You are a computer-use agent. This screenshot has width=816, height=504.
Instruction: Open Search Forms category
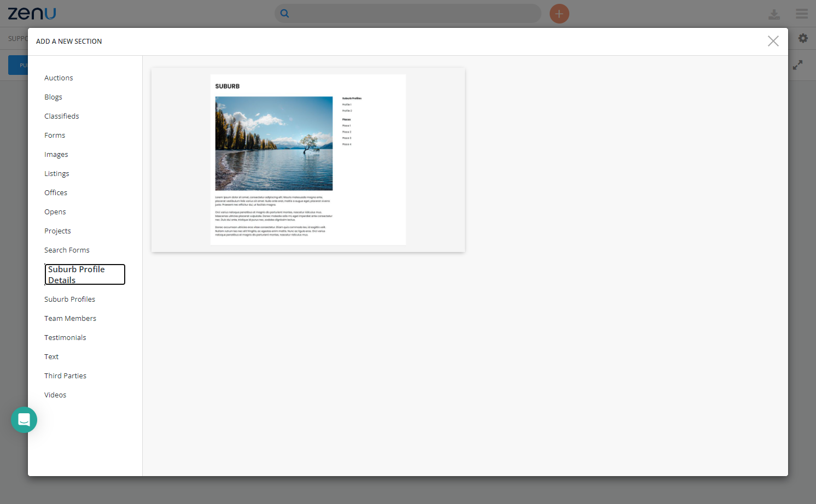tap(67, 250)
